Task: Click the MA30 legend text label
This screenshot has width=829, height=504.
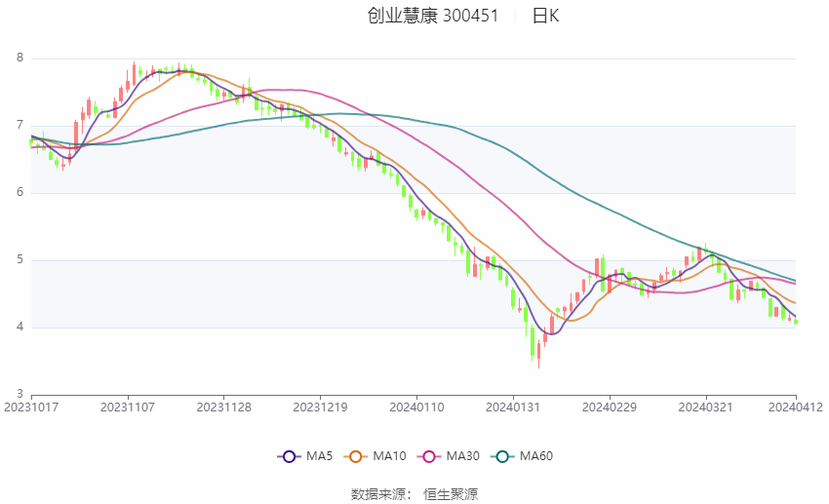Action: [462, 456]
